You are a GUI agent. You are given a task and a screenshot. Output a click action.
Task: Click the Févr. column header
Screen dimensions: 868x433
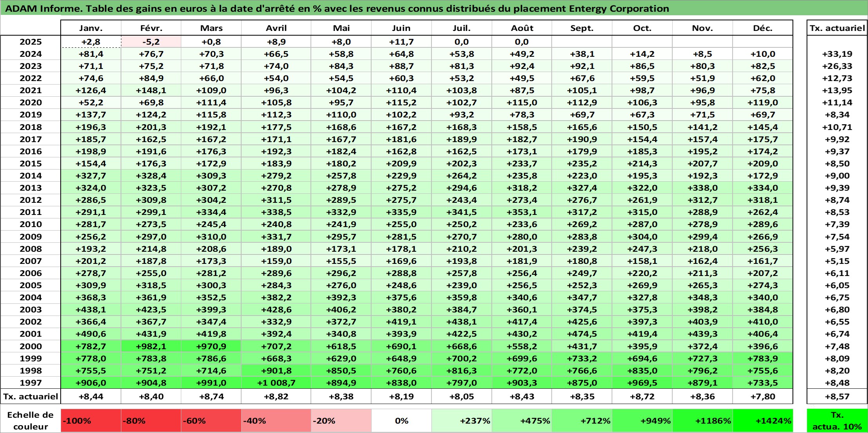click(x=151, y=28)
